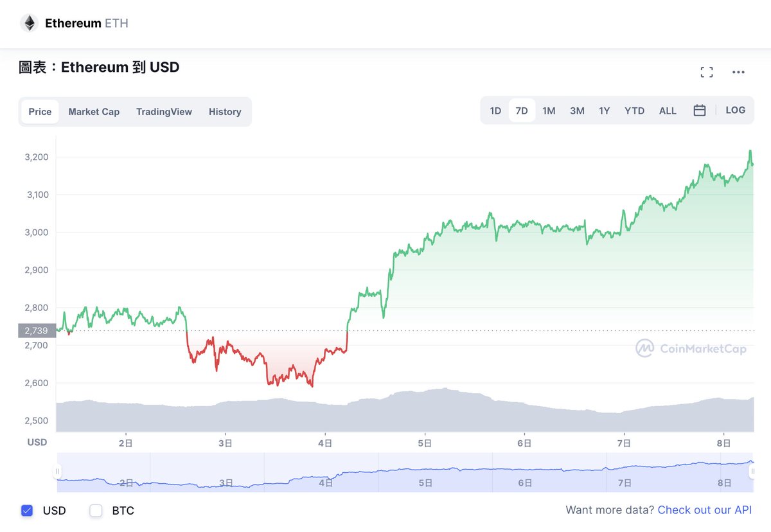The image size is (771, 532).
Task: Click the left handle of the range slider
Action: (x=58, y=472)
